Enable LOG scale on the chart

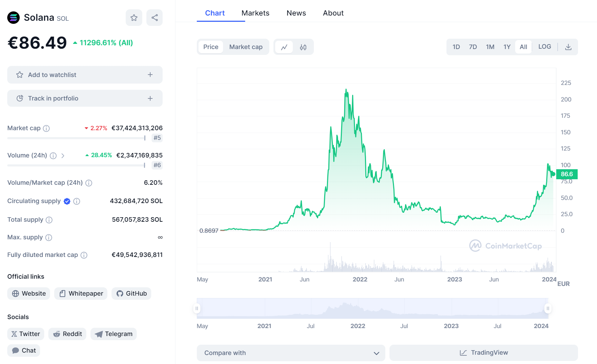point(545,47)
